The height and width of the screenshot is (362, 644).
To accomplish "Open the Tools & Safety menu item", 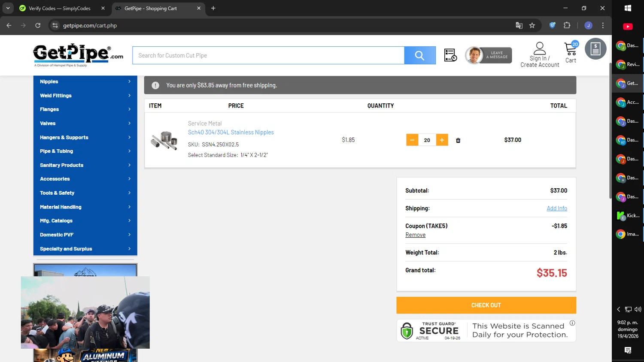I will pyautogui.click(x=85, y=193).
